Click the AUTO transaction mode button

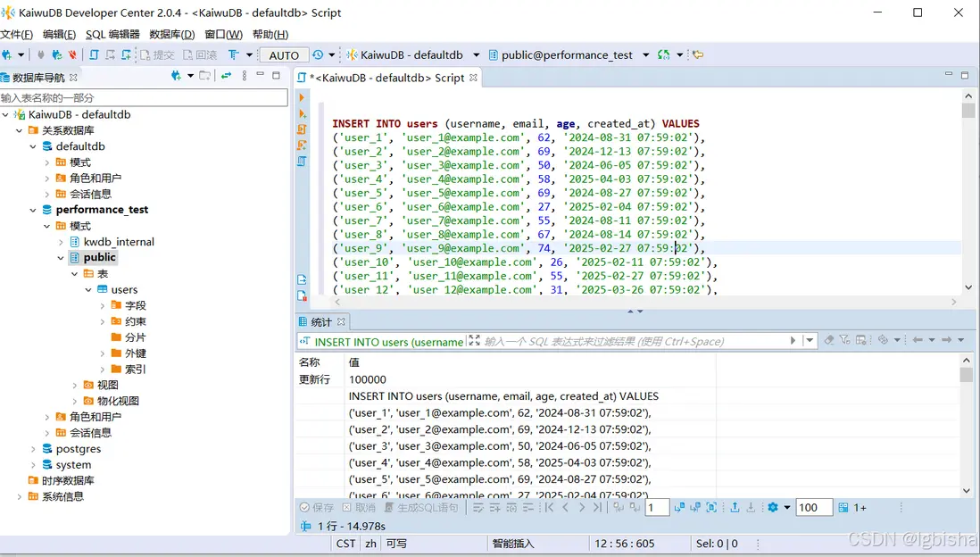tap(284, 55)
